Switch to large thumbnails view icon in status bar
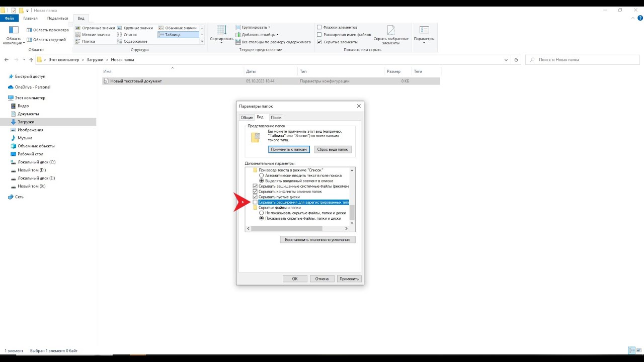The height and width of the screenshot is (362, 644). click(639, 350)
